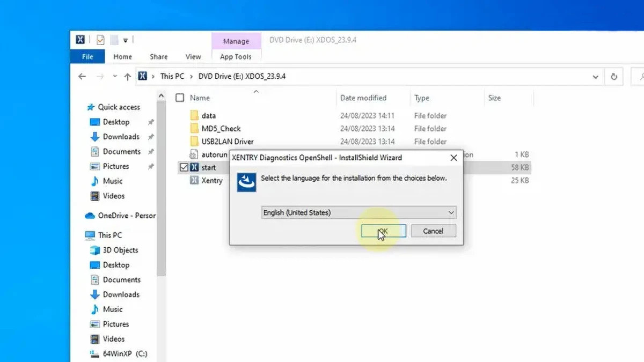
Task: Select the Xentry file icon
Action: 194,180
